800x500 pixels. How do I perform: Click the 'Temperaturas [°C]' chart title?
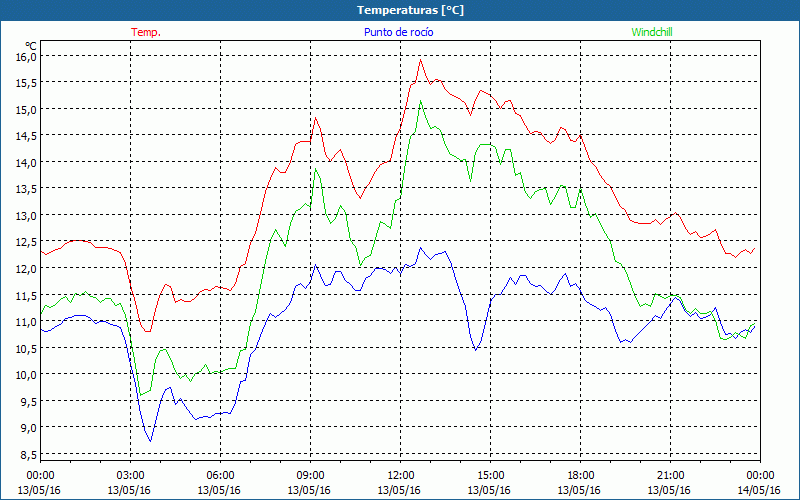[x=410, y=10]
